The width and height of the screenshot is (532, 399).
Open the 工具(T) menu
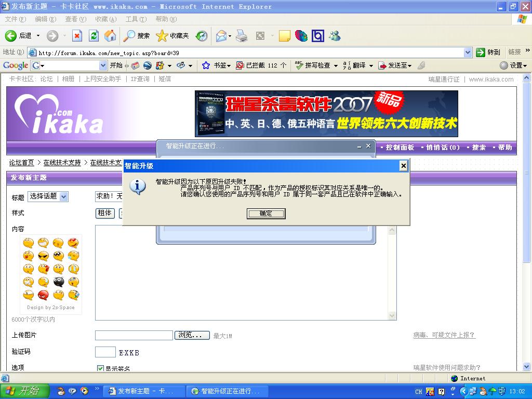136,19
